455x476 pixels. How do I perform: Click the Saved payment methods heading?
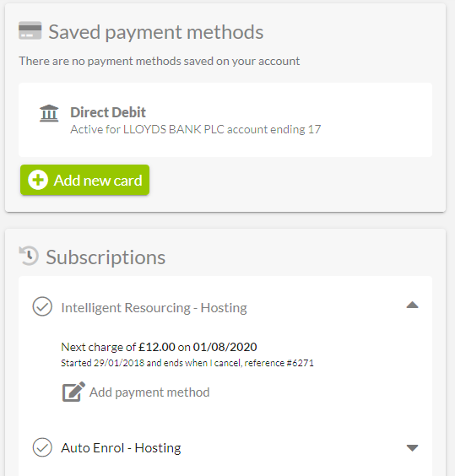156,32
